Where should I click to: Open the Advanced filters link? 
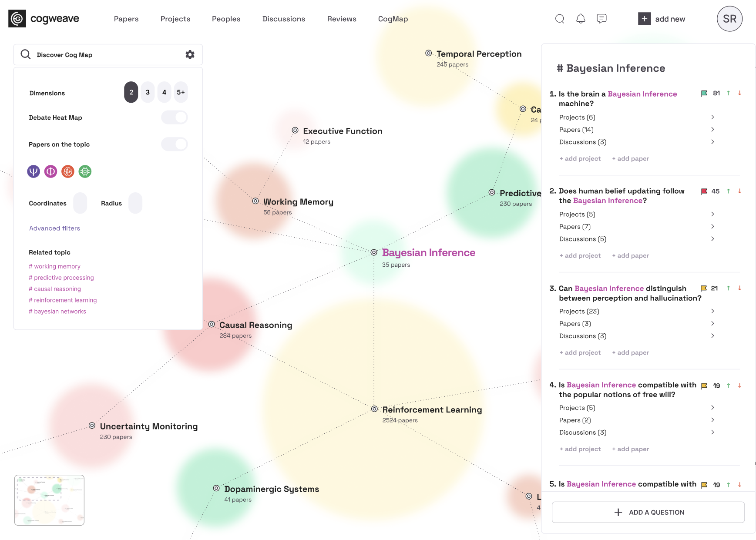(x=54, y=228)
